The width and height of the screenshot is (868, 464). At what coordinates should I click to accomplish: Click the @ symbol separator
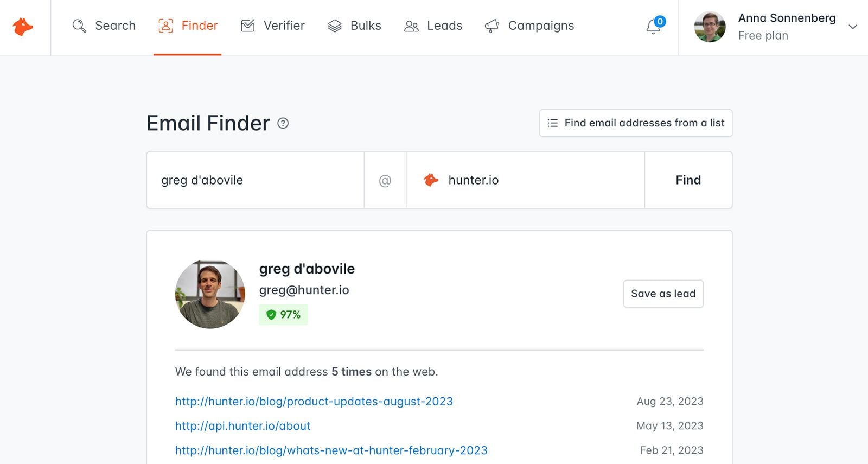tap(385, 181)
